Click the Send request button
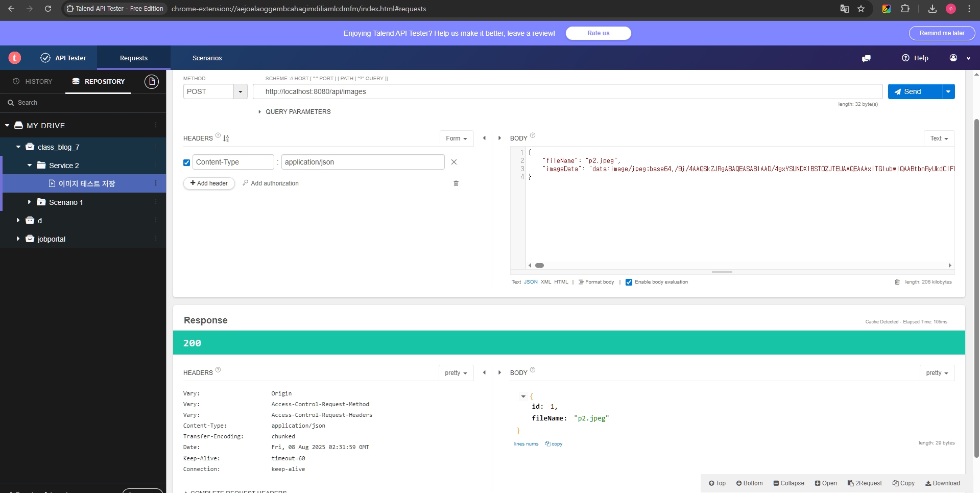This screenshot has height=493, width=980. [915, 91]
